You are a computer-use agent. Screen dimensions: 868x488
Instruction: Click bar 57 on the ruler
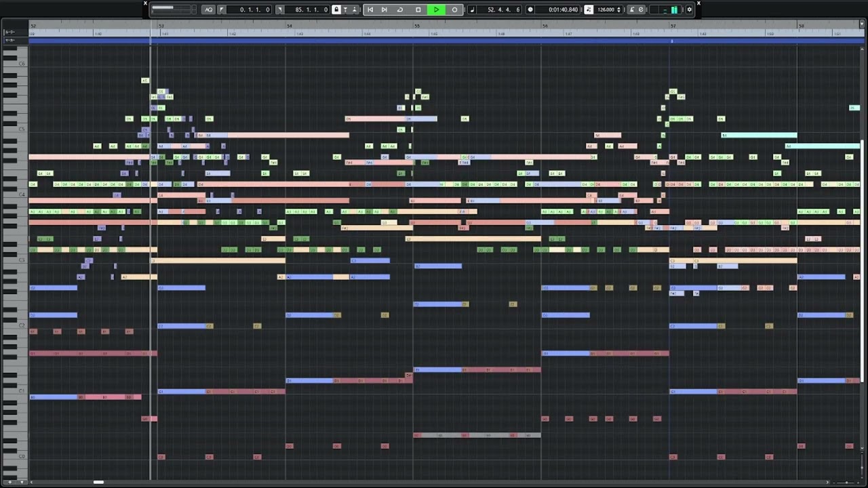click(x=673, y=26)
